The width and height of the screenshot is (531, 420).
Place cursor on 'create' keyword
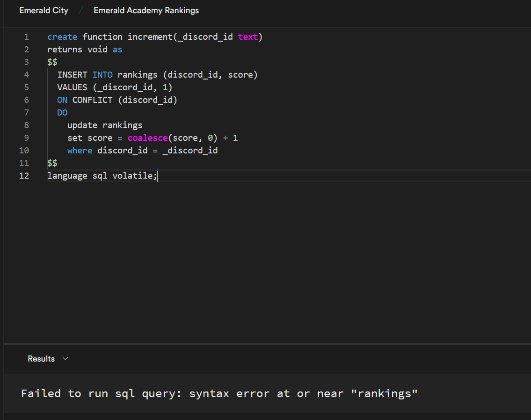(x=62, y=37)
